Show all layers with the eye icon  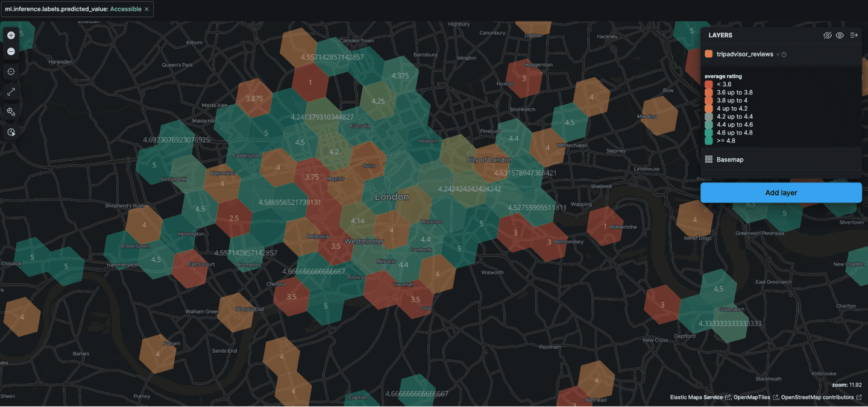[x=840, y=36]
